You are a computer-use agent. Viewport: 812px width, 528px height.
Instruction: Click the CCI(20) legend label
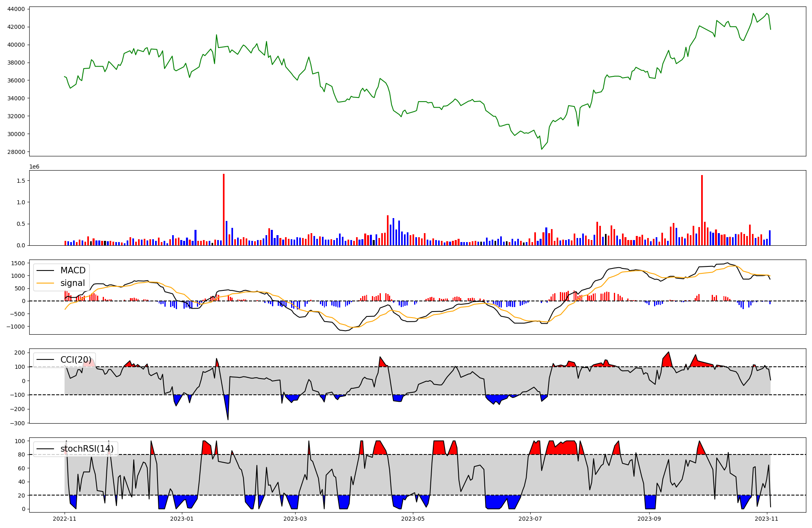(x=76, y=359)
